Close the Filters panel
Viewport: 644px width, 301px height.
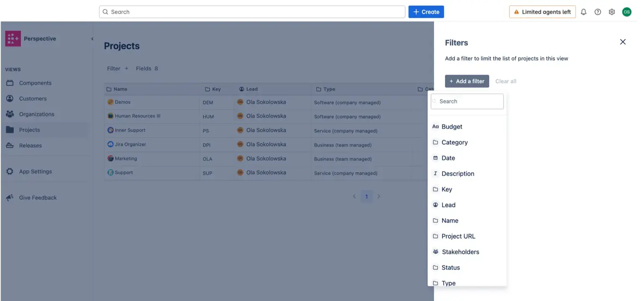[623, 42]
